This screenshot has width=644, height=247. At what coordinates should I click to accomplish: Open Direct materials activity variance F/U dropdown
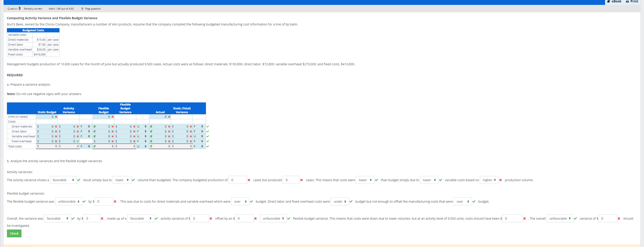coord(85,126)
